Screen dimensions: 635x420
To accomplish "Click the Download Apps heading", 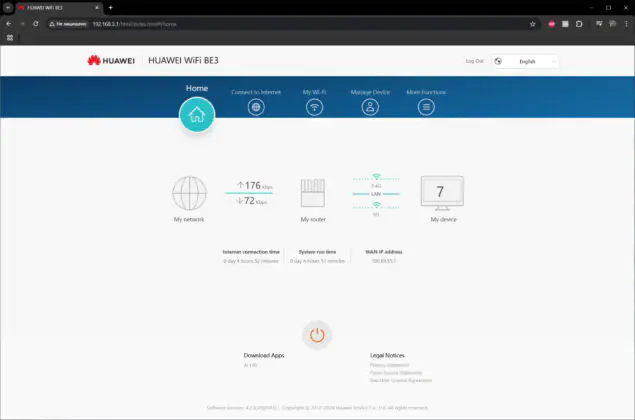I will tap(264, 355).
